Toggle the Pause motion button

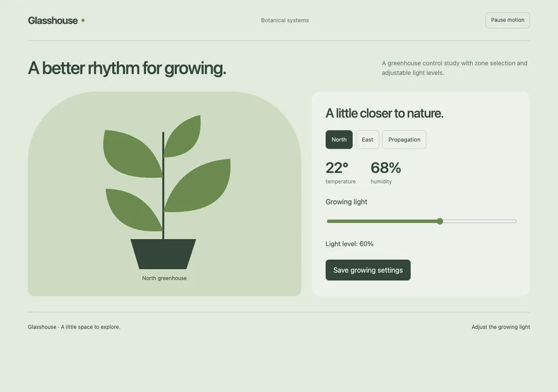pos(507,20)
